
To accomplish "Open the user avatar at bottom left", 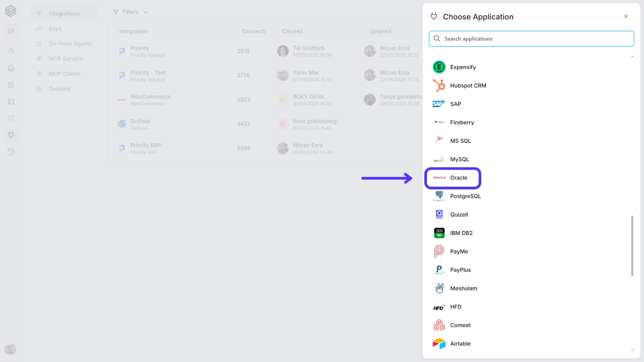I will point(10,349).
